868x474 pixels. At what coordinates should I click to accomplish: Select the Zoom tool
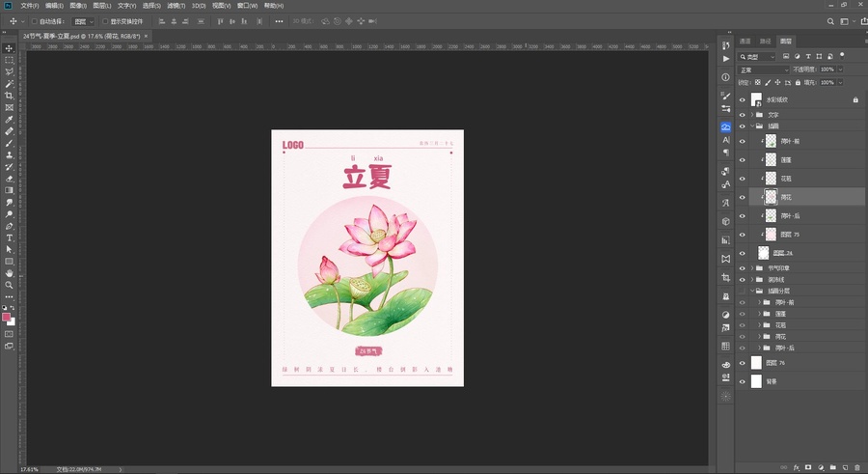tap(9, 285)
